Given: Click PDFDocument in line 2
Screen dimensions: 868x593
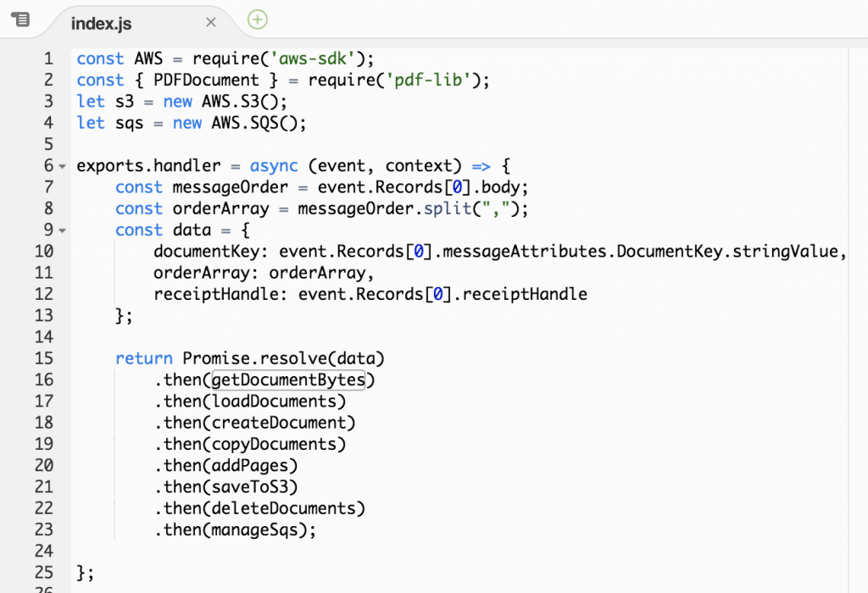Looking at the screenshot, I should tap(206, 80).
